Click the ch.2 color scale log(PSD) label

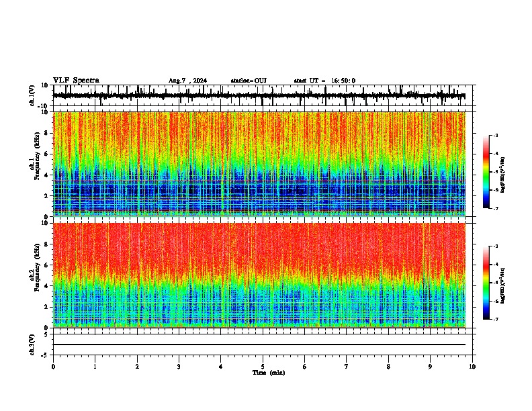pyautogui.click(x=503, y=285)
